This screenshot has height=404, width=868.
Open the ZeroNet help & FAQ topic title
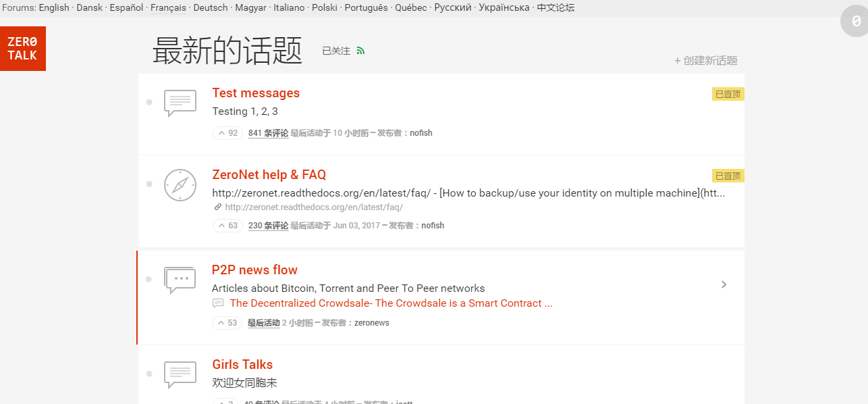point(269,175)
